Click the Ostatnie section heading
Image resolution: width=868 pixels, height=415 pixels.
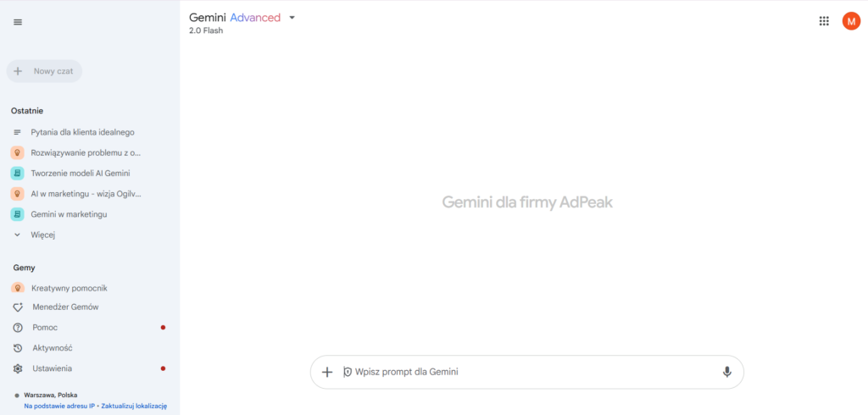27,111
